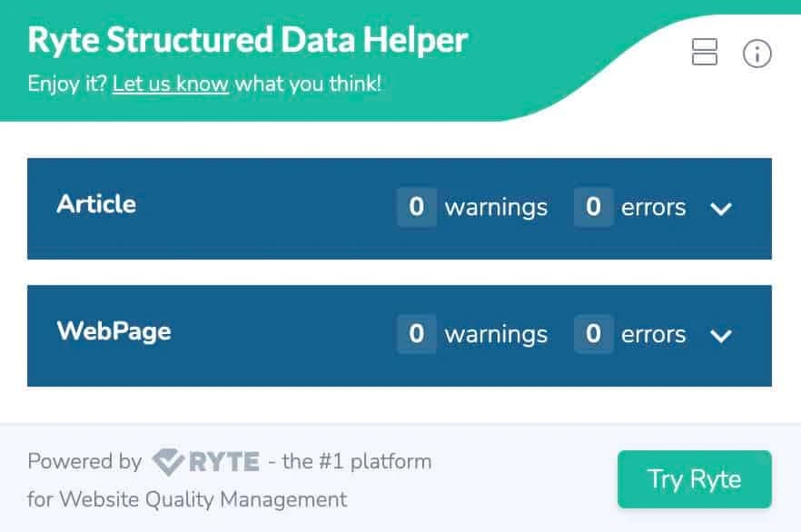Click the WebPage errors count badge
Viewport: 801px width, 532px height.
(x=593, y=335)
